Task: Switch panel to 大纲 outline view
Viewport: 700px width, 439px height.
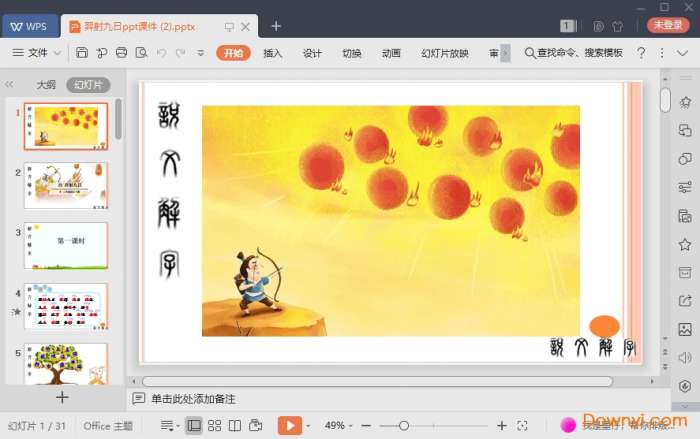Action: [x=46, y=84]
